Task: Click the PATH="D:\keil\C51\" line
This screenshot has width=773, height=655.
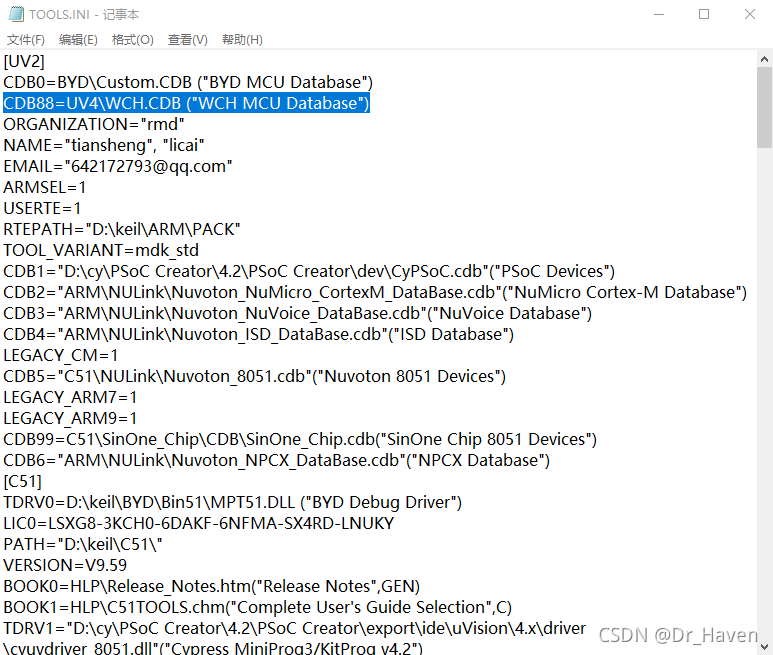Action: click(83, 545)
